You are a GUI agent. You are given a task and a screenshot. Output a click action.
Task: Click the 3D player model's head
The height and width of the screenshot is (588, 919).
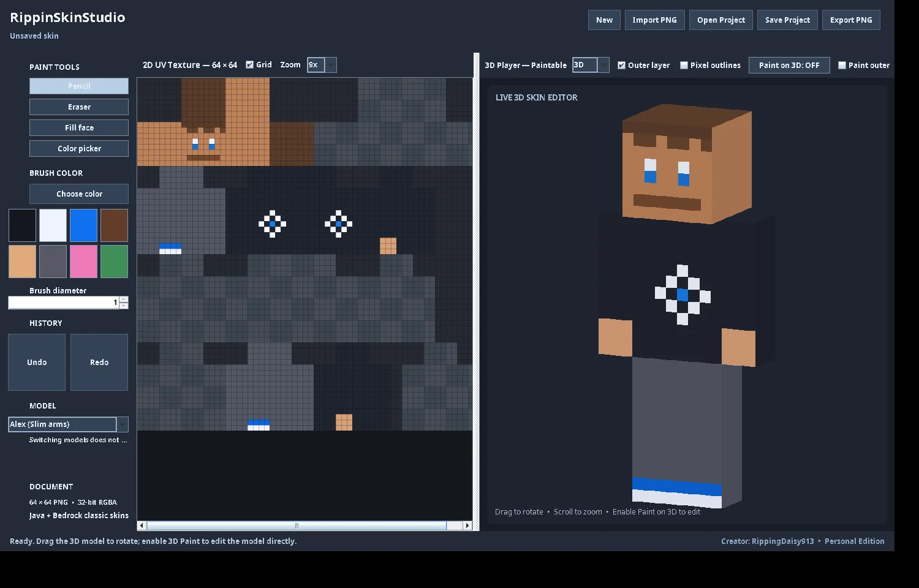(x=686, y=165)
